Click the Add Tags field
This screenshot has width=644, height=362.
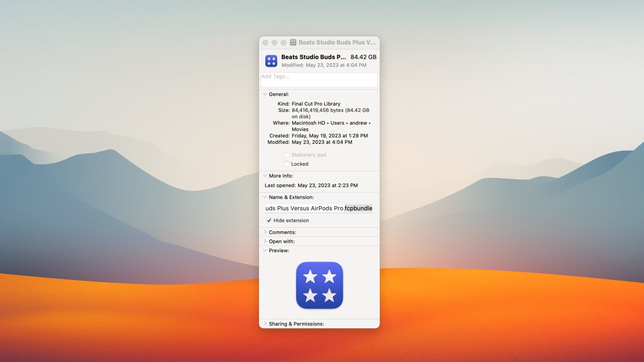pos(319,79)
